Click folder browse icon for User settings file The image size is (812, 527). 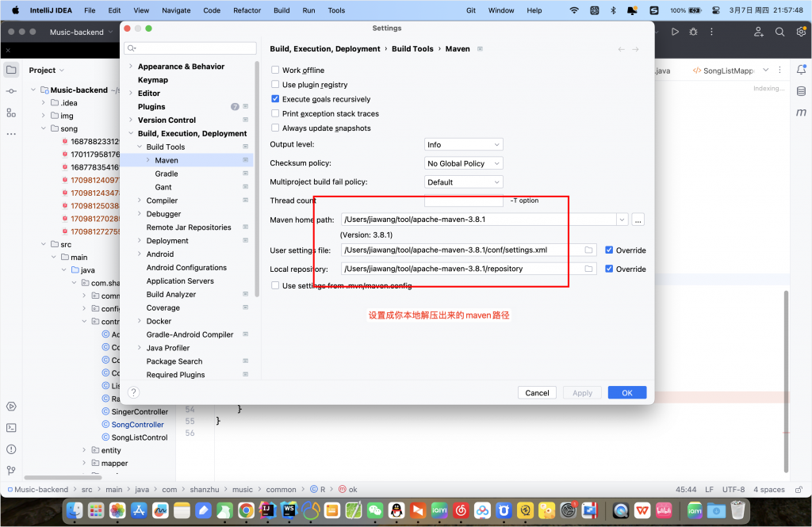588,250
